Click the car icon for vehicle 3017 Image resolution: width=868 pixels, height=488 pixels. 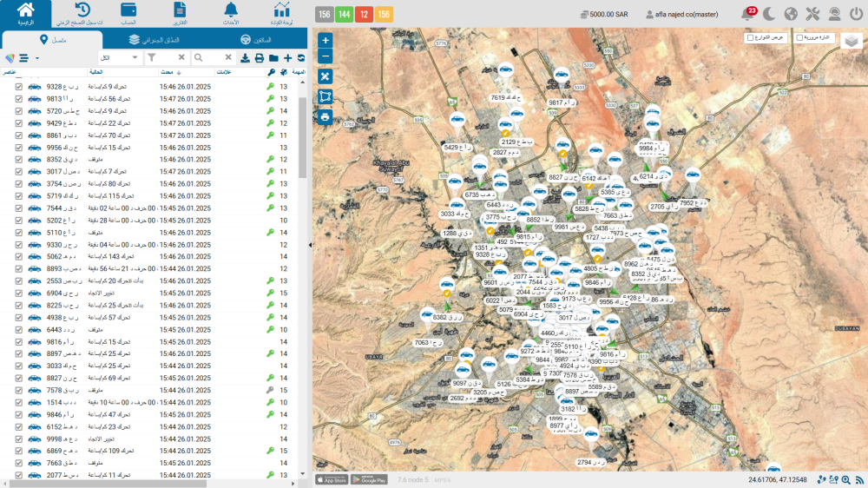35,172
